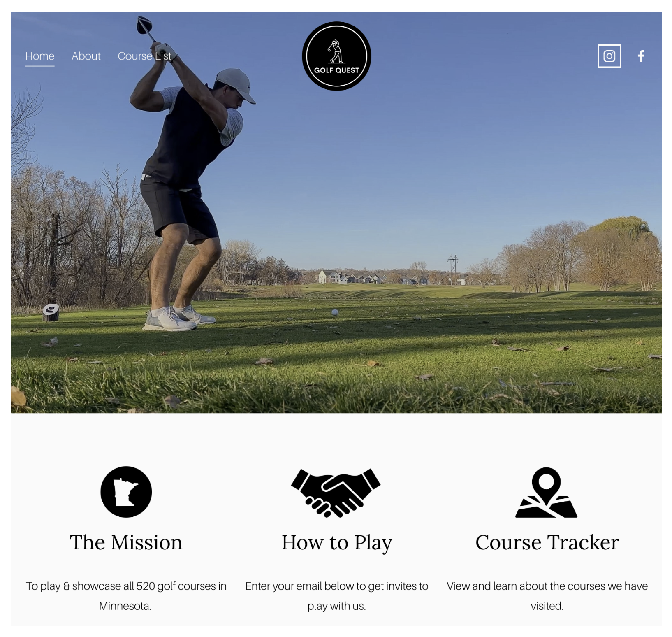Click the tee marker beside the golfer
672x637 pixels.
point(51,312)
